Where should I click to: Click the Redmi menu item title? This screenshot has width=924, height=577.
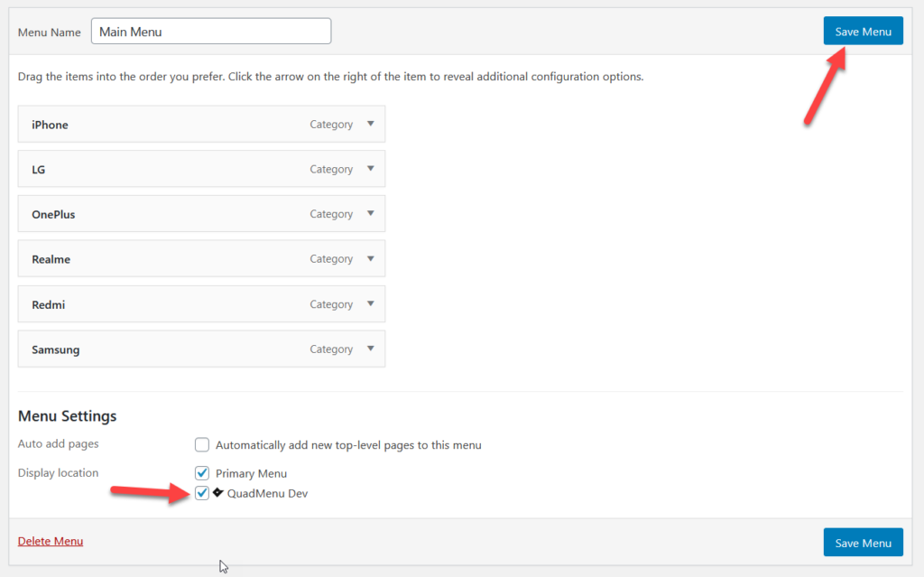pyautogui.click(x=48, y=305)
